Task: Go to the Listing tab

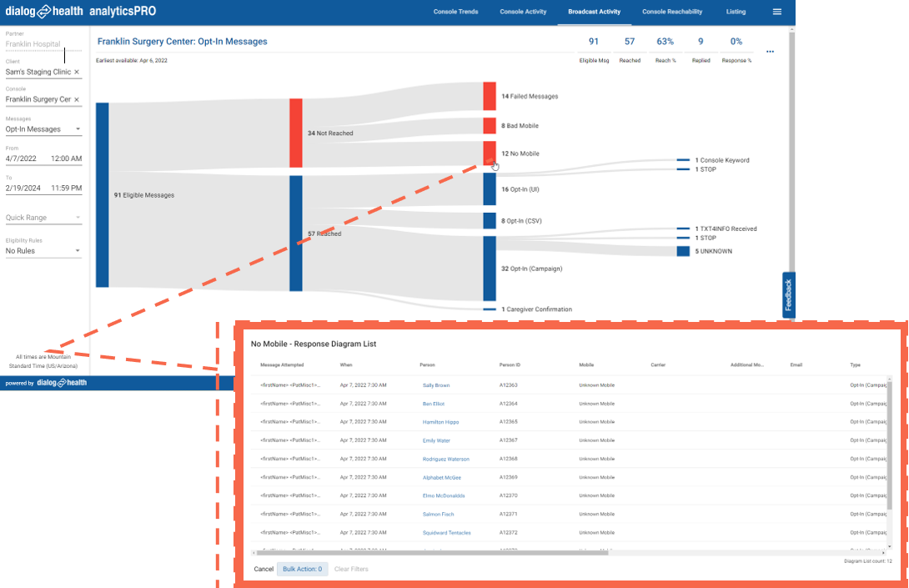Action: (736, 12)
